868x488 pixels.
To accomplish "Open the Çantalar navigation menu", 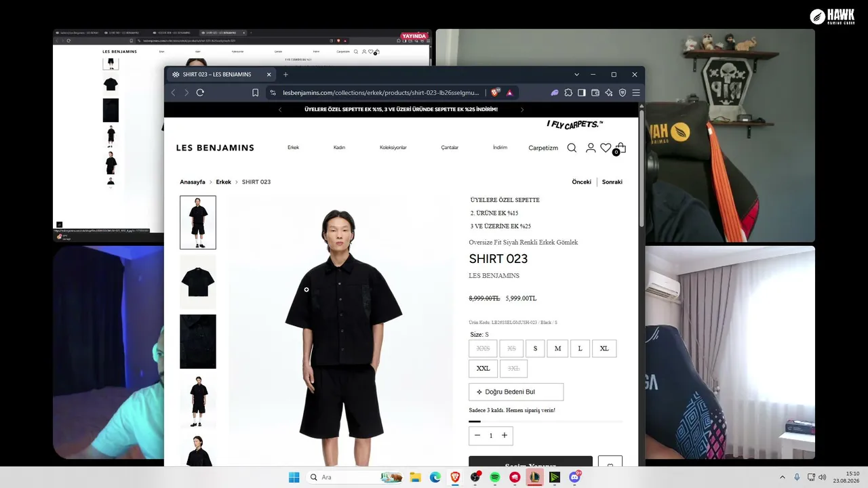I will [450, 148].
